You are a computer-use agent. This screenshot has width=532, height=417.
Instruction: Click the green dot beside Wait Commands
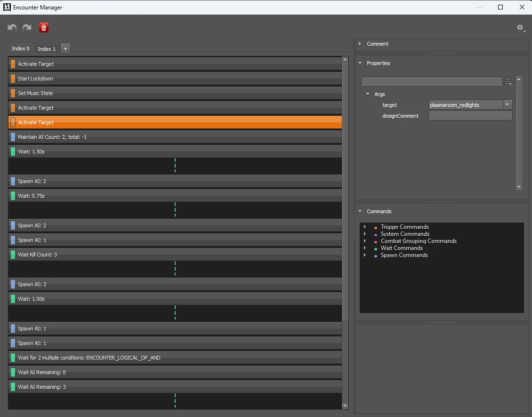[x=376, y=249]
